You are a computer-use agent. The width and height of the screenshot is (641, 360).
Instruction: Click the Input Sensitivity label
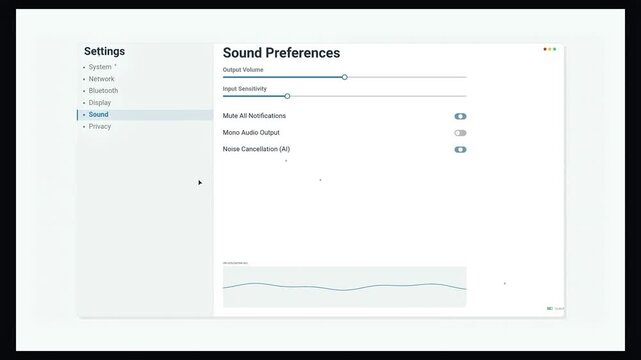pyautogui.click(x=244, y=89)
